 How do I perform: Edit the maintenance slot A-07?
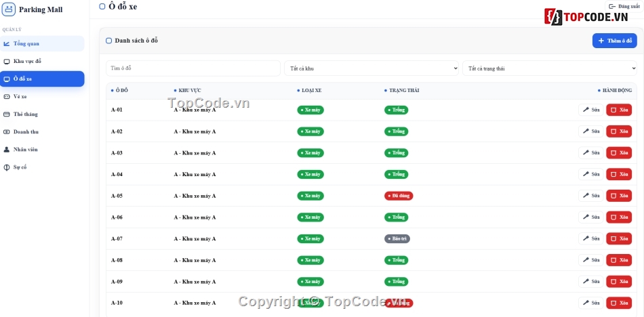tap(591, 238)
